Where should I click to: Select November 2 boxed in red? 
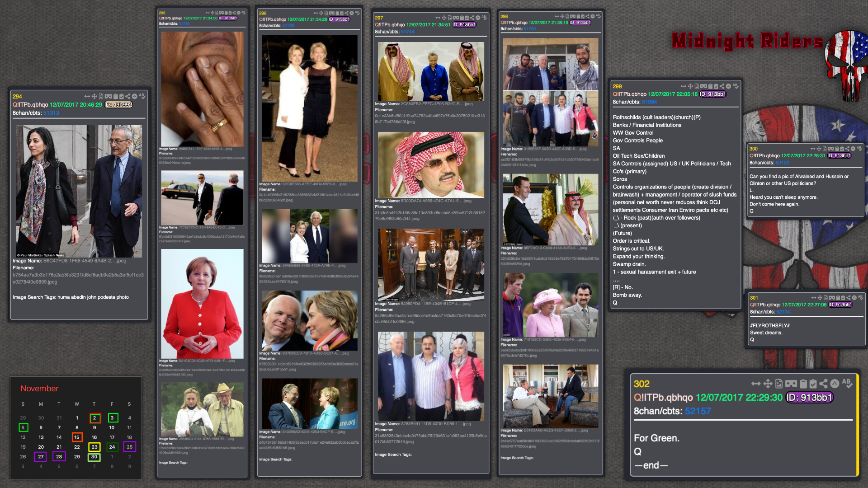(94, 418)
